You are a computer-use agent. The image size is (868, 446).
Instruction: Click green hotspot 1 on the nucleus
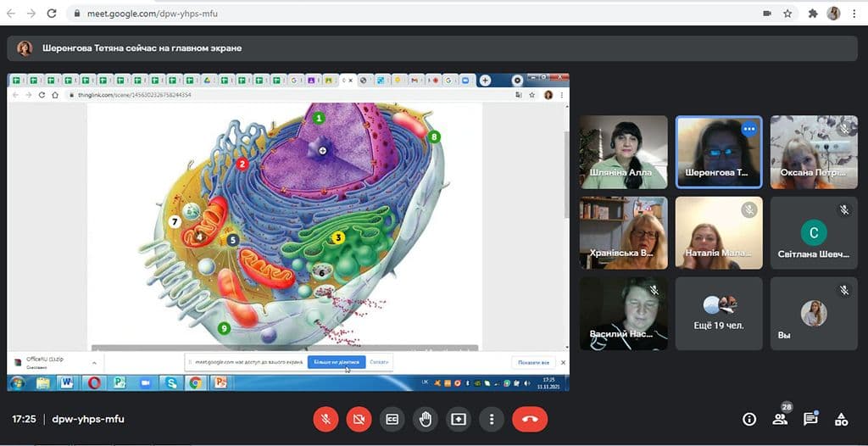pyautogui.click(x=319, y=118)
